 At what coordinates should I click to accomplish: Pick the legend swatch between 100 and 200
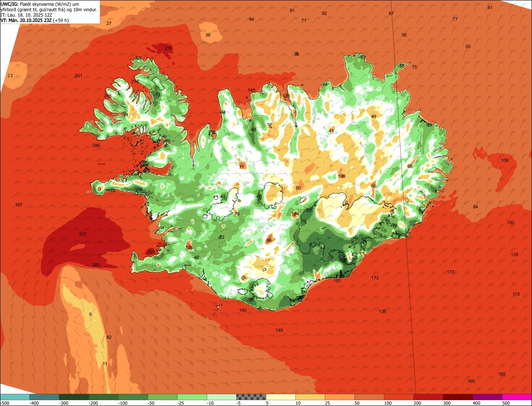pos(399,397)
